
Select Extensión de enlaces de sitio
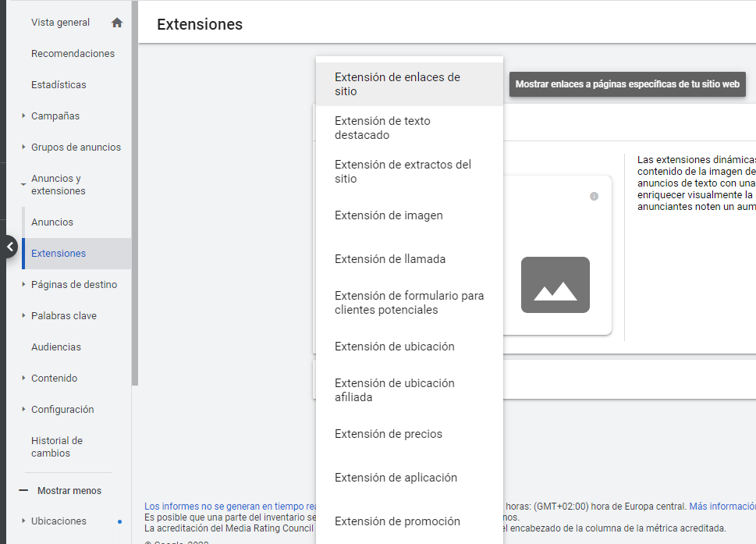click(397, 84)
